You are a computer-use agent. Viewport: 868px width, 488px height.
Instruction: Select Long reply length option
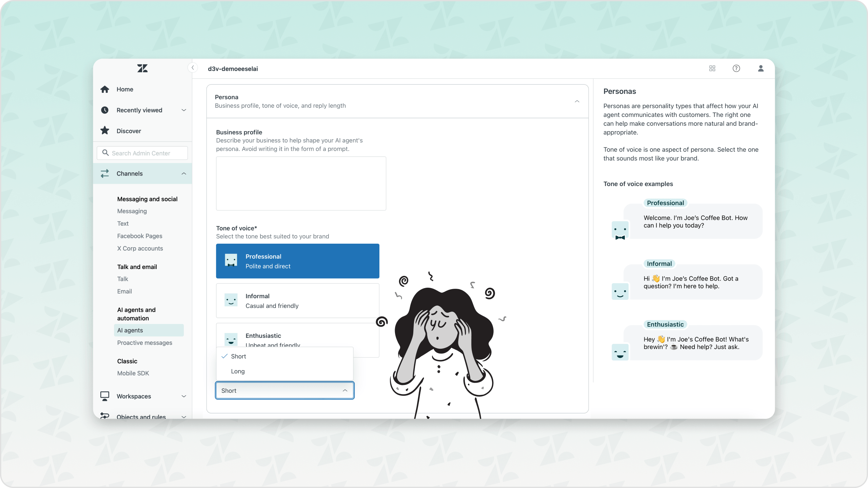point(238,371)
